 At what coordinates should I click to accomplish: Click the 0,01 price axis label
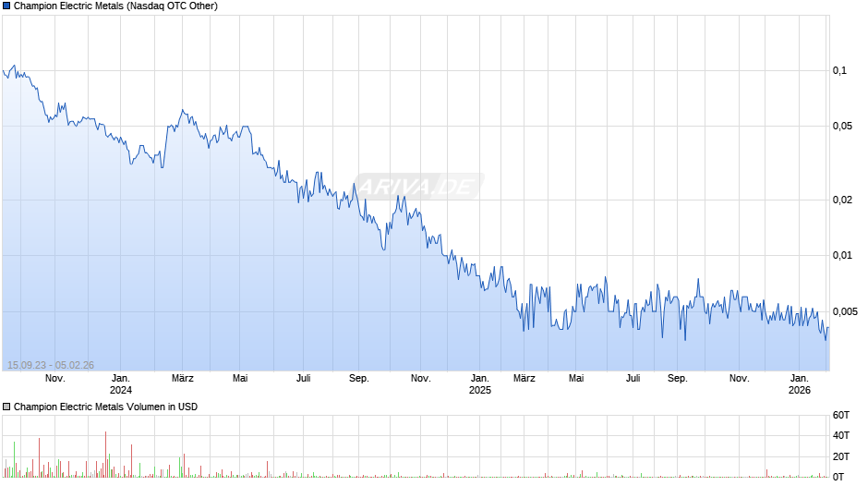pos(842,255)
